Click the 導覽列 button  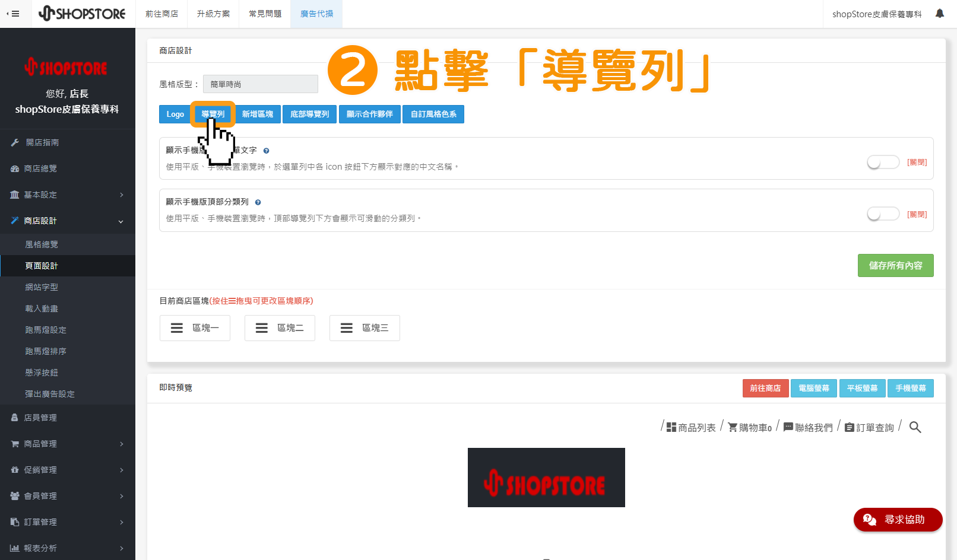[x=213, y=114]
